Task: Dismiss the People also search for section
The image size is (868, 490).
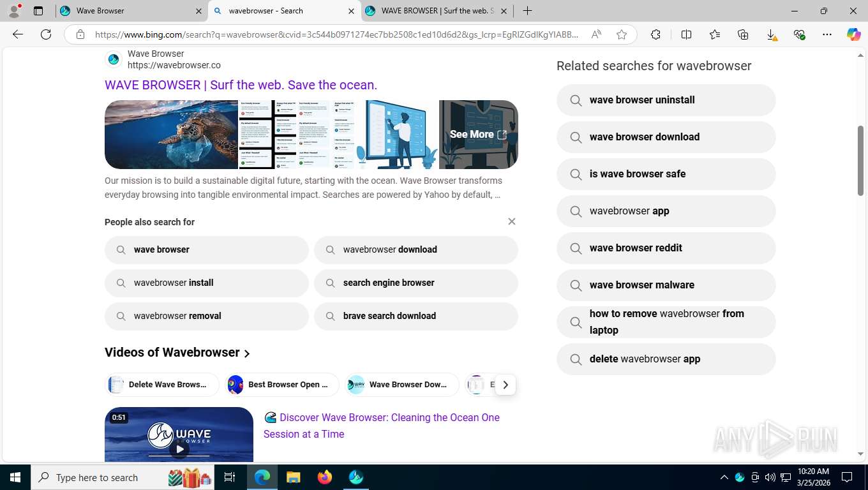Action: click(511, 221)
